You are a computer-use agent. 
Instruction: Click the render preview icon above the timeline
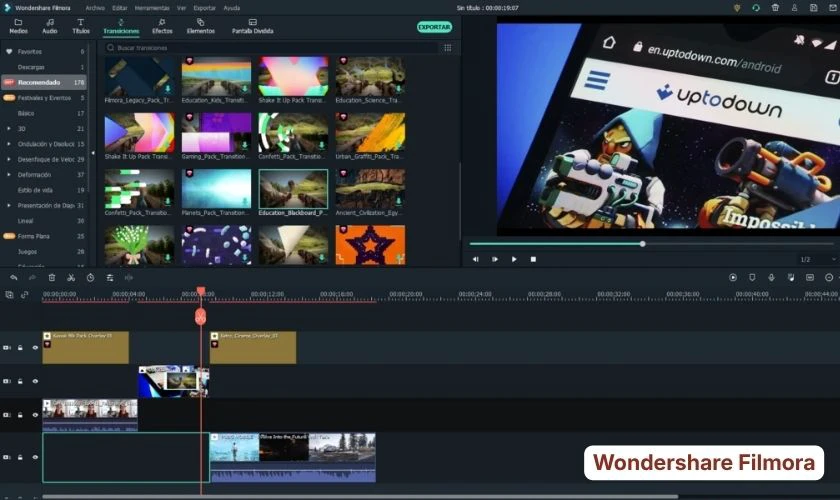coord(733,277)
